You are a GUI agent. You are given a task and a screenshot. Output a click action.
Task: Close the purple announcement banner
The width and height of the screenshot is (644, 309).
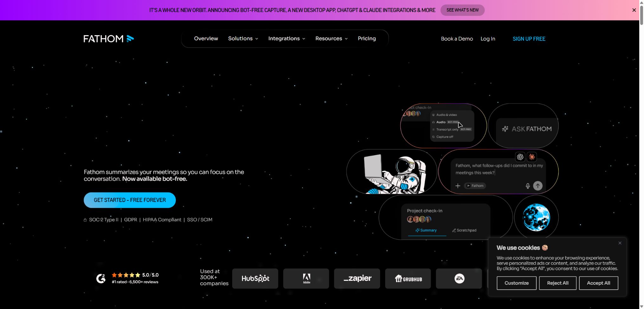point(634,10)
